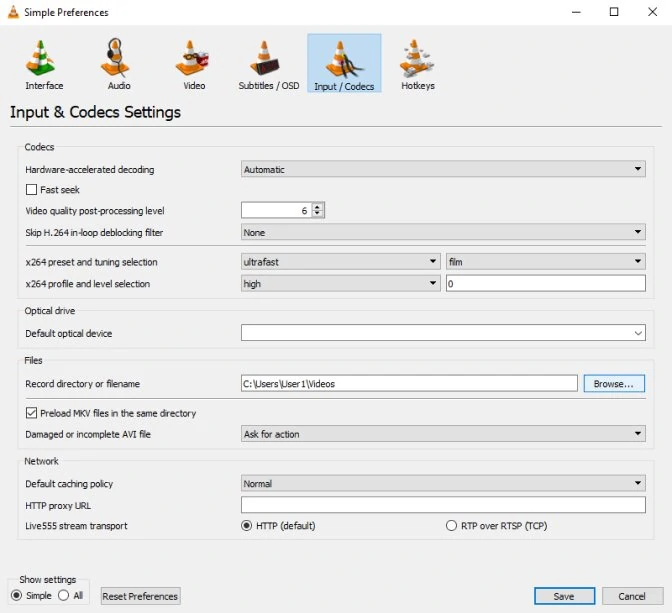The image size is (672, 613).
Task: Open x264 preset dropdown showing ultrafast
Action: pyautogui.click(x=340, y=261)
